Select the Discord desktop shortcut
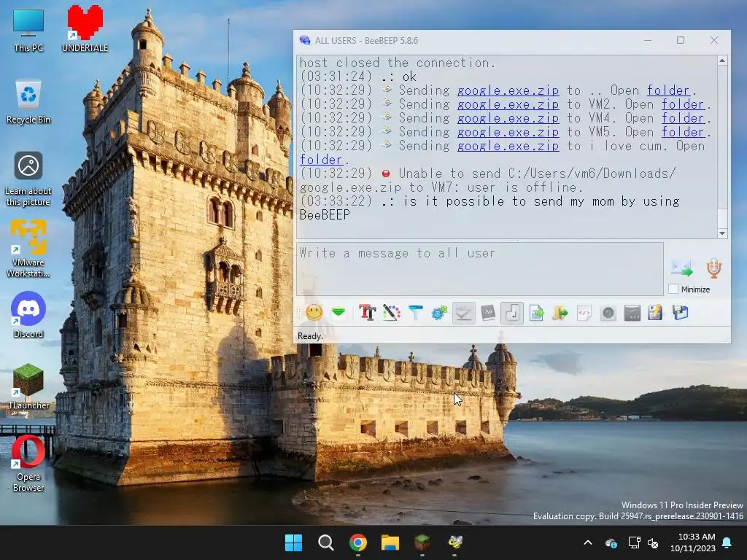The width and height of the screenshot is (747, 560). pyautogui.click(x=28, y=315)
